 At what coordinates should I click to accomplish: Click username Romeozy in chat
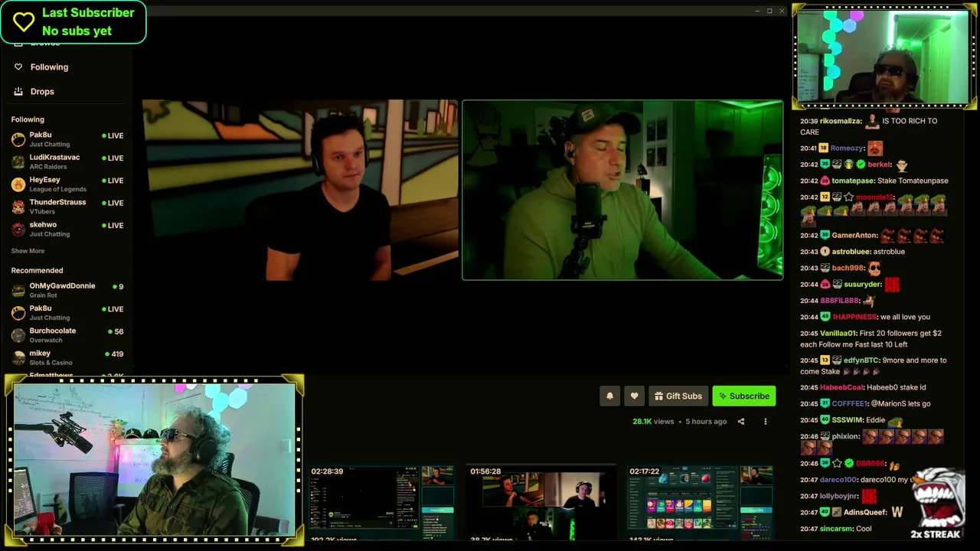point(848,148)
